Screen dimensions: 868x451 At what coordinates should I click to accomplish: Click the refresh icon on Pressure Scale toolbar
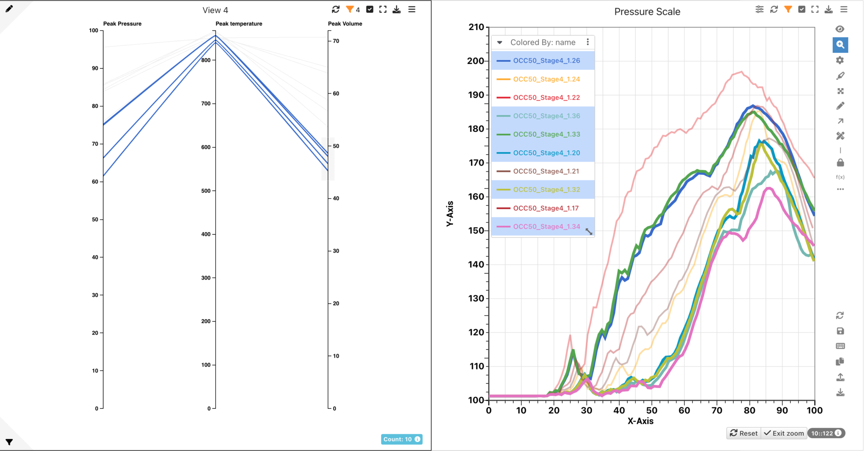(774, 9)
